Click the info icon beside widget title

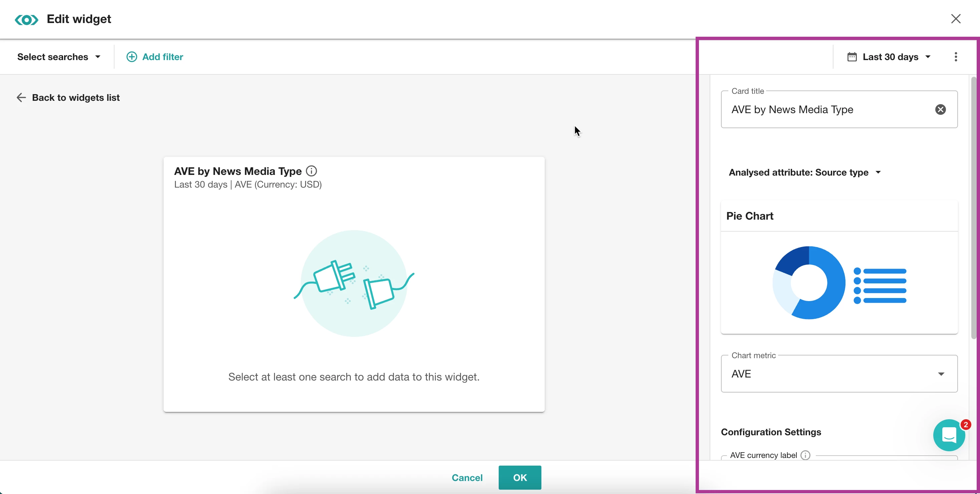click(311, 171)
